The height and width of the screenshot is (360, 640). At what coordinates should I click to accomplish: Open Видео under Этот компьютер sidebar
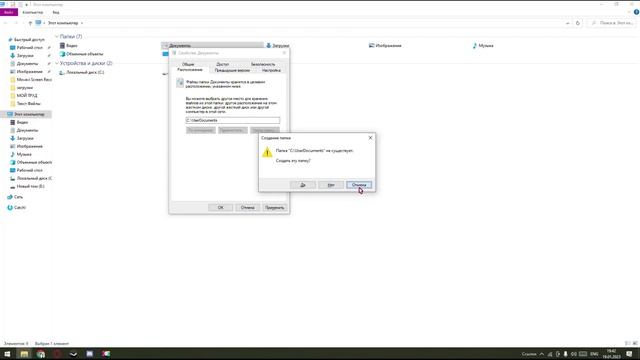[19, 122]
